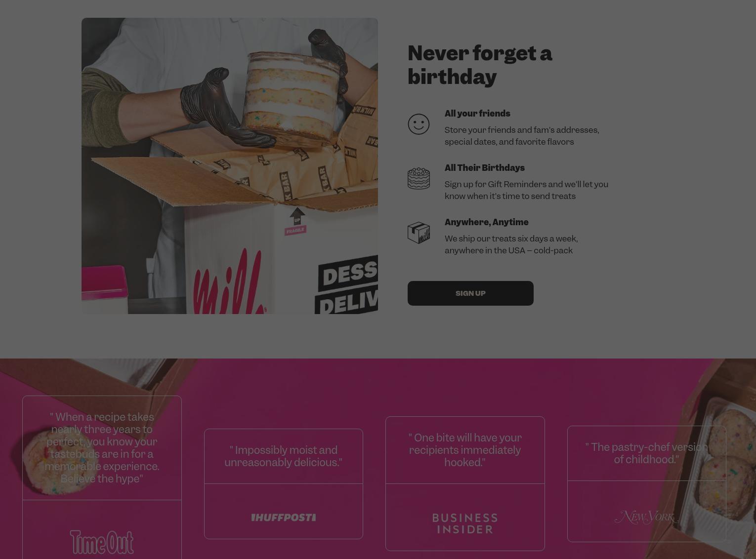This screenshot has height=559, width=756.
Task: Click the smiley face icon
Action: click(x=419, y=124)
